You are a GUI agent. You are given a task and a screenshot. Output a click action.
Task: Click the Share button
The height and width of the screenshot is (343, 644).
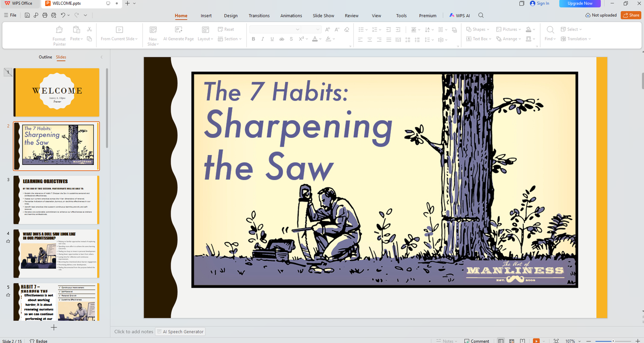(631, 15)
